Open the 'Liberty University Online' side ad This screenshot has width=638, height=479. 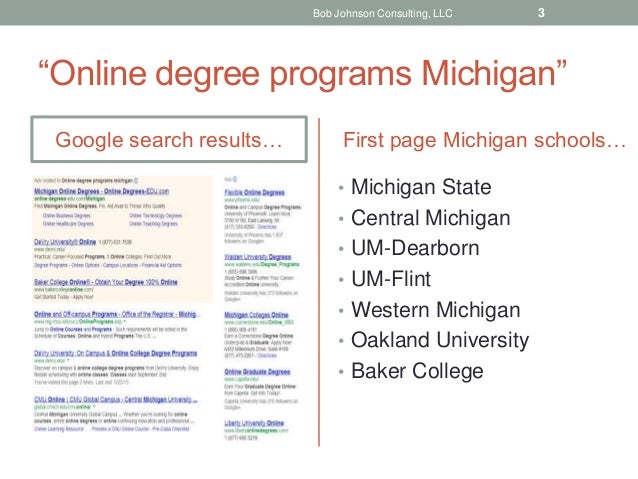(x=254, y=423)
